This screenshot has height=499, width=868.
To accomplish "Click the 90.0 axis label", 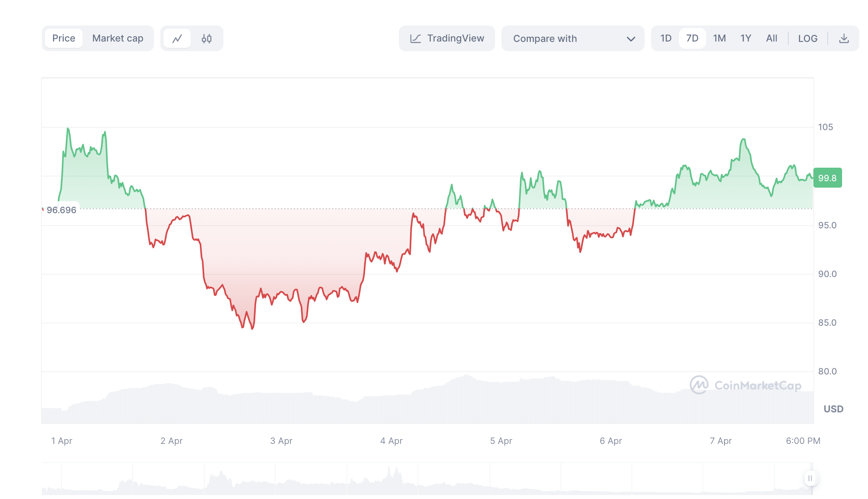I will (x=827, y=274).
